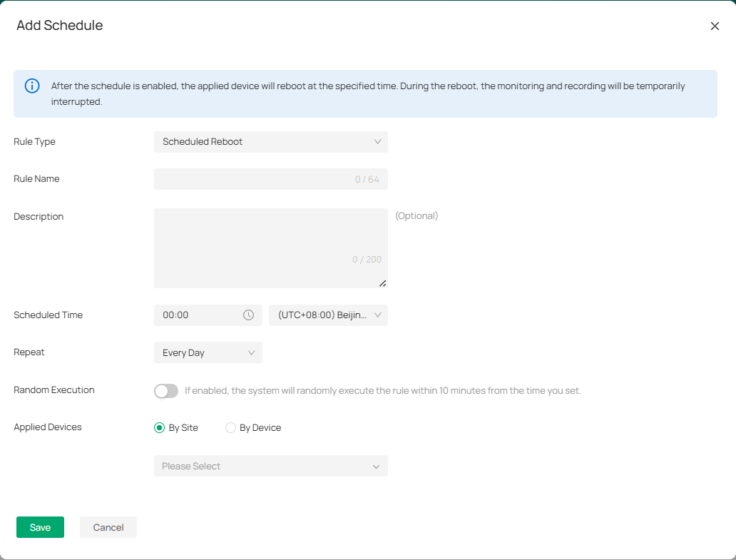The height and width of the screenshot is (560, 736).
Task: Click the Repeat field's chevron arrow
Action: click(251, 352)
